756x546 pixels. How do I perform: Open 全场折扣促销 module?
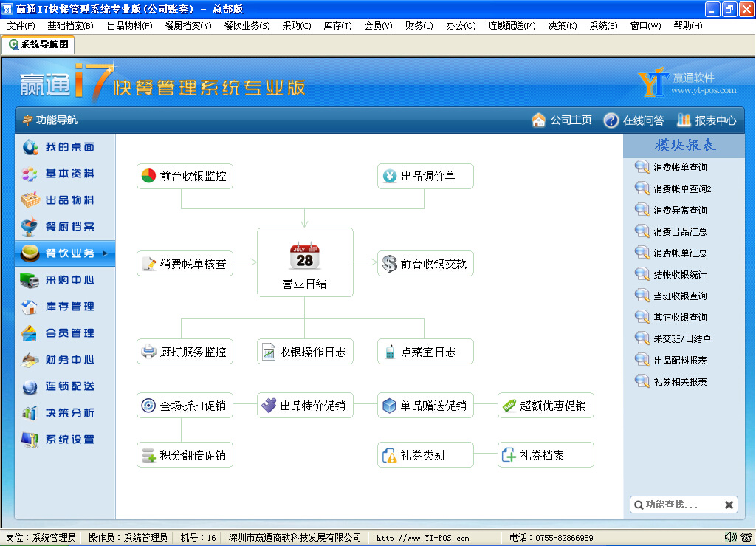pos(185,406)
